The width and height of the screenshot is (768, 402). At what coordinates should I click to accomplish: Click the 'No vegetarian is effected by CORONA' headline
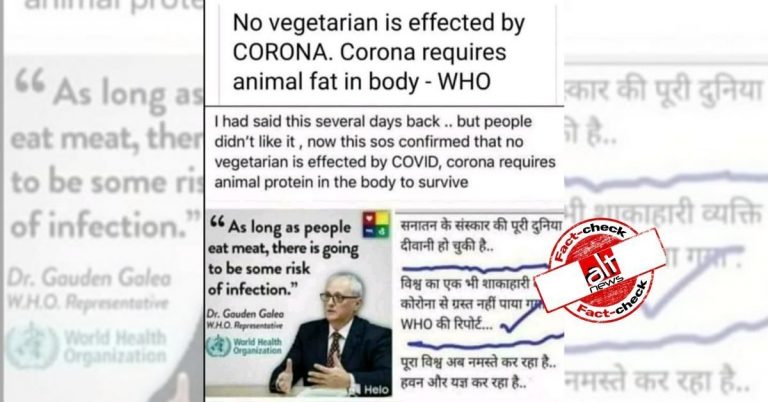click(x=378, y=52)
